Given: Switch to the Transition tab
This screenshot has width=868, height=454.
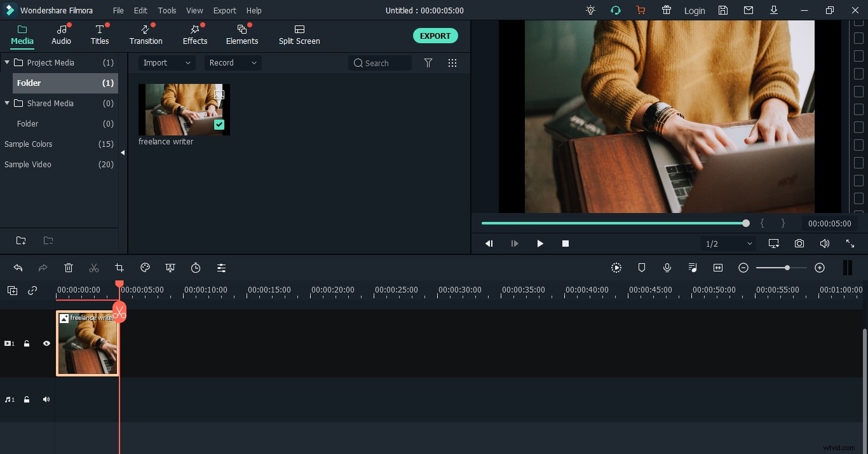Looking at the screenshot, I should pyautogui.click(x=146, y=35).
